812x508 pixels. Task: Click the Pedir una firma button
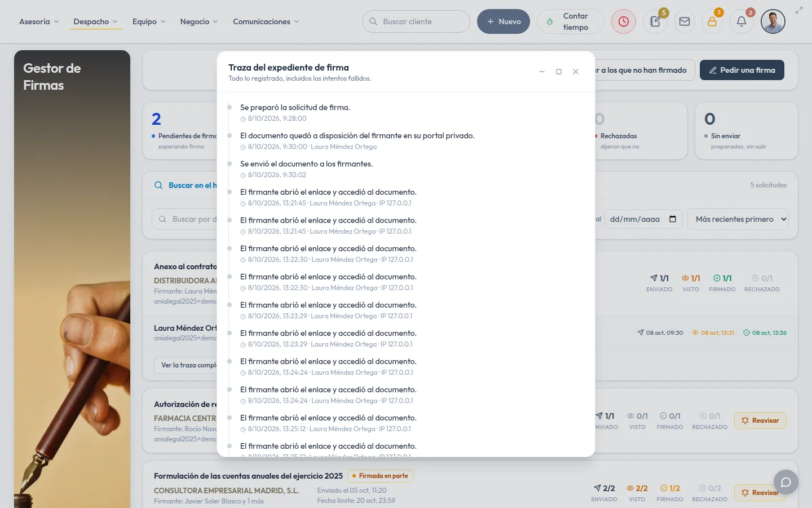[742, 70]
